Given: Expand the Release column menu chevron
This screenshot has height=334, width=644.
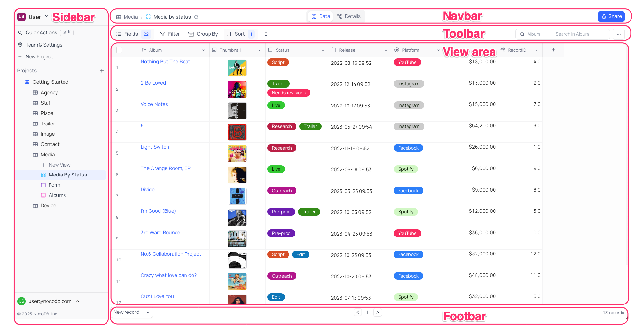Looking at the screenshot, I should point(386,50).
